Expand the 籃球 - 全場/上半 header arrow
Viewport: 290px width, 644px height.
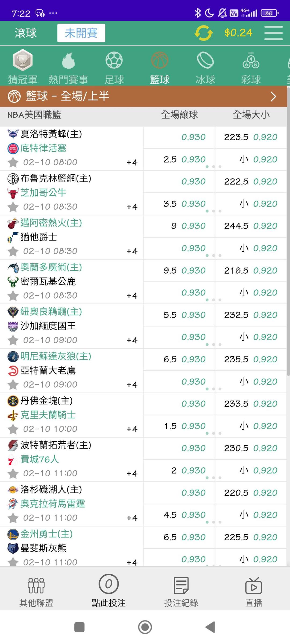[x=273, y=97]
